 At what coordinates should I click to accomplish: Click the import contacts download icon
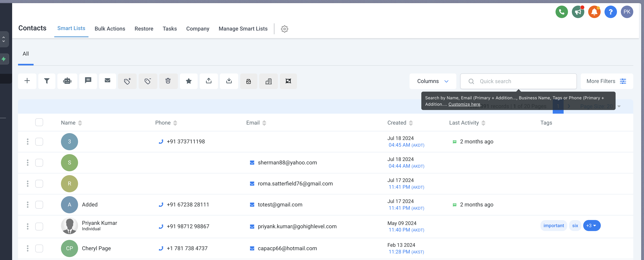pos(229,81)
